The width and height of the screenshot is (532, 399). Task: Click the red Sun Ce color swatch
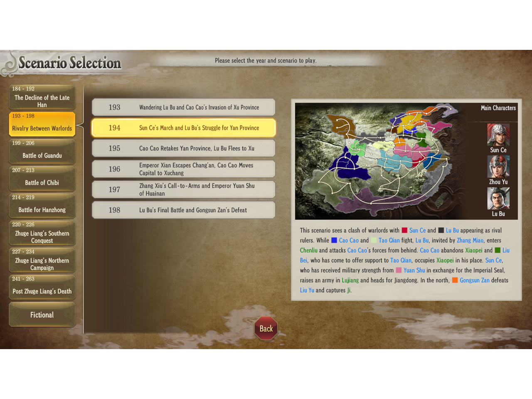404,230
